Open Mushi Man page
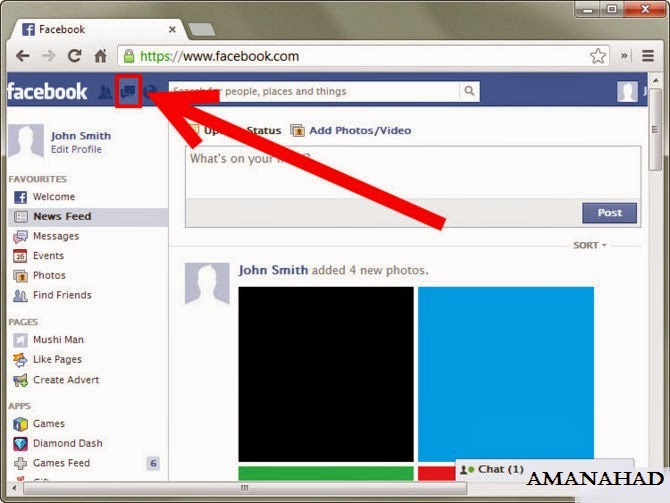 tap(58, 340)
